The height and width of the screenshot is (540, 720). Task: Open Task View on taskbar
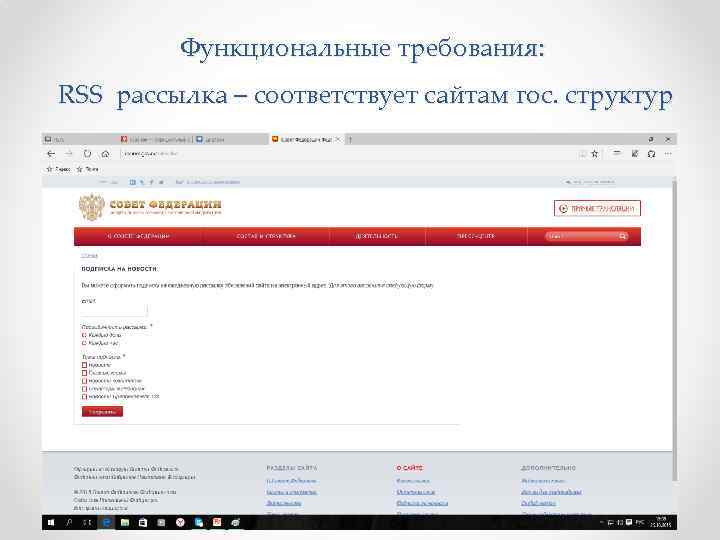click(87, 523)
